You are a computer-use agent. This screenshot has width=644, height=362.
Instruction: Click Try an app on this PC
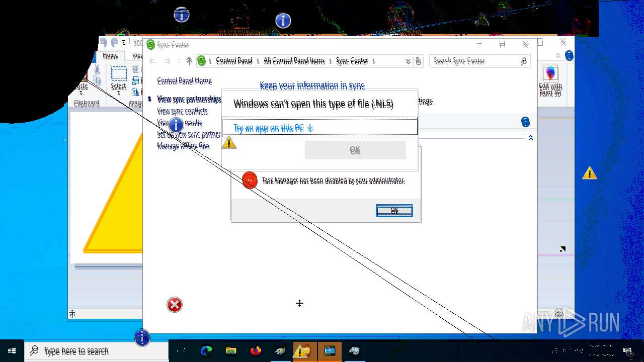pyautogui.click(x=319, y=128)
